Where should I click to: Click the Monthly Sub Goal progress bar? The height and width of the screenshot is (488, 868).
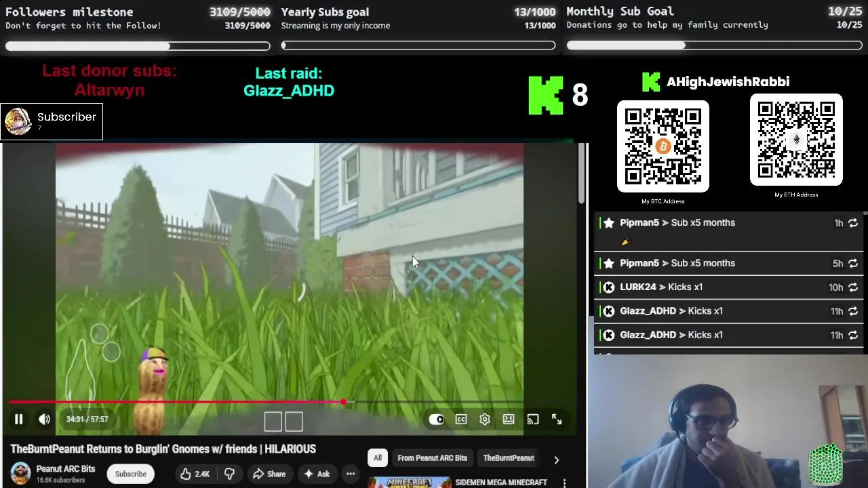[x=715, y=45]
